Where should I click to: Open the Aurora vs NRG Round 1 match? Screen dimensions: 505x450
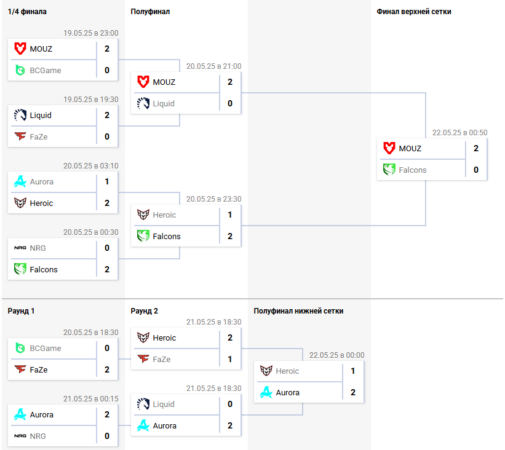[63, 425]
